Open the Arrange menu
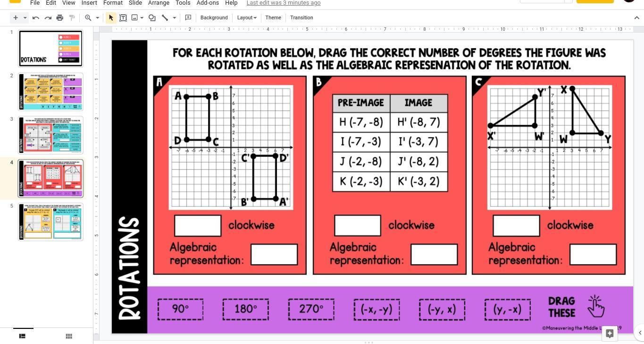This screenshot has width=644, height=344. 159,3
